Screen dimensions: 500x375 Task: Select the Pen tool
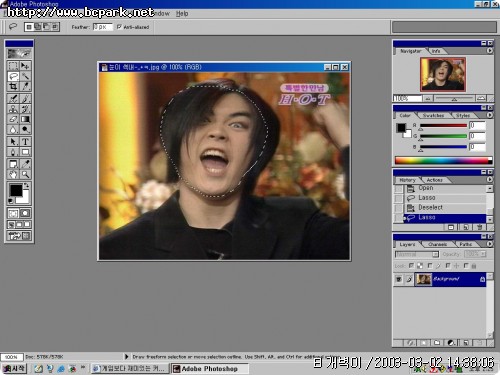click(x=13, y=152)
